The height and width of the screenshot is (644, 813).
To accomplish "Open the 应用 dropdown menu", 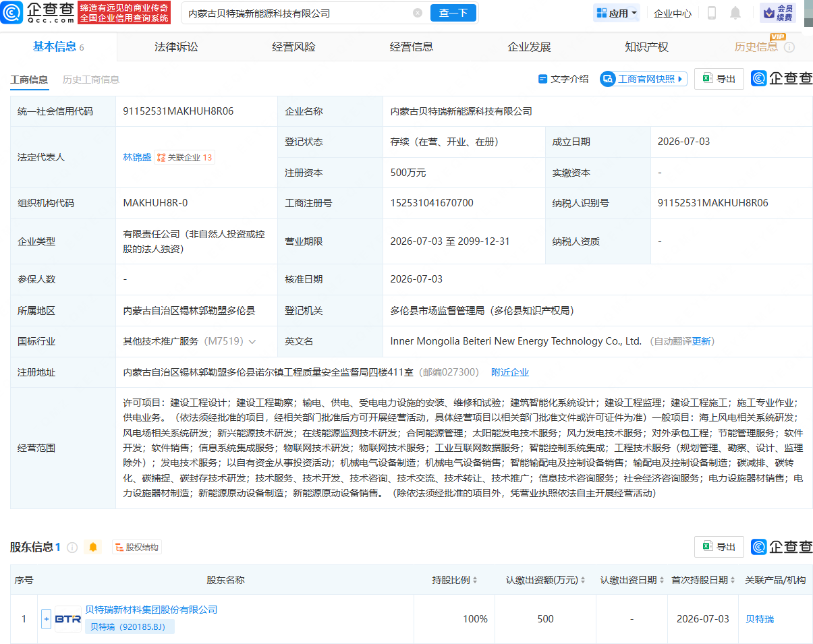I will (x=617, y=13).
